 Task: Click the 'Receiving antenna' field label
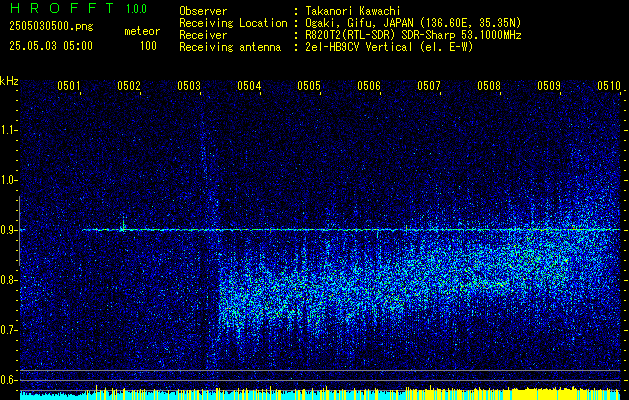(x=230, y=47)
